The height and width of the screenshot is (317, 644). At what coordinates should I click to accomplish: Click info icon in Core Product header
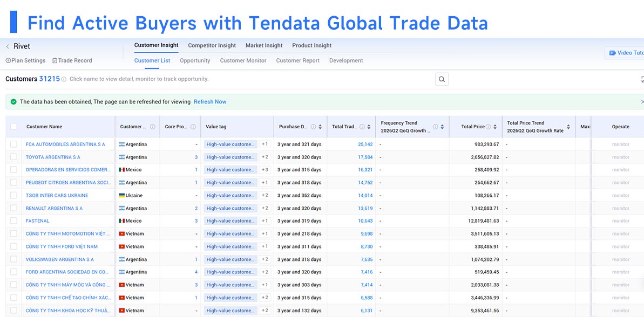[193, 127]
